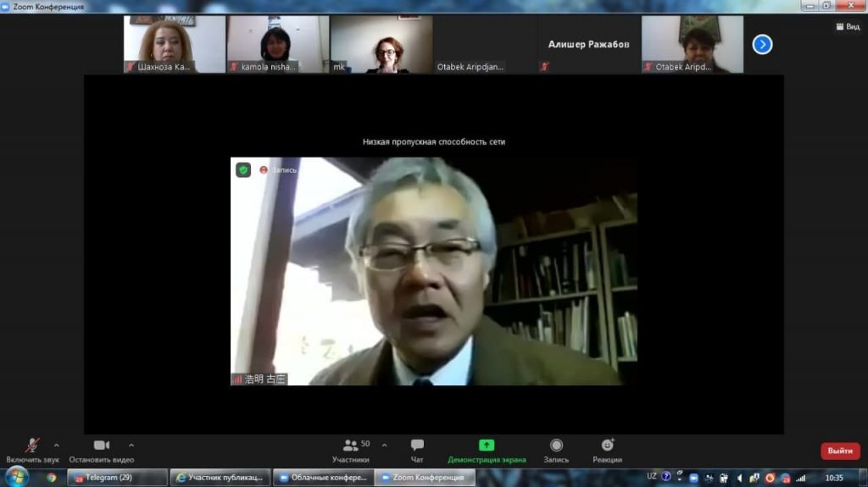Select Алишер Ражабов participant tile
The width and height of the screenshot is (868, 487).
click(588, 44)
